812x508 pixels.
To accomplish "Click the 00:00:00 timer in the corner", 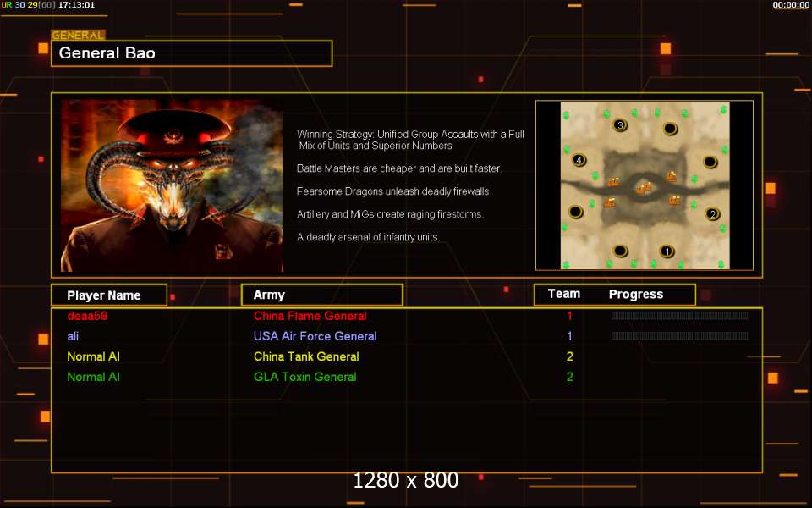I will point(791,5).
